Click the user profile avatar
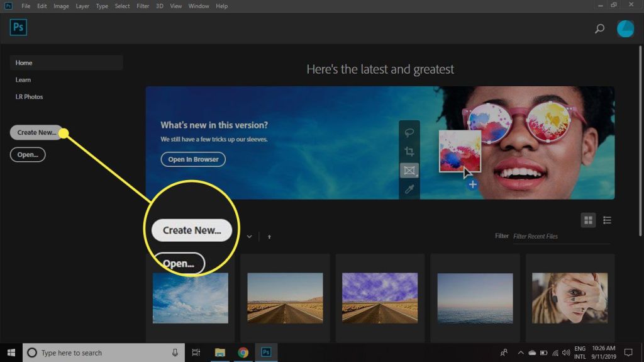This screenshot has width=644, height=362. [x=625, y=28]
